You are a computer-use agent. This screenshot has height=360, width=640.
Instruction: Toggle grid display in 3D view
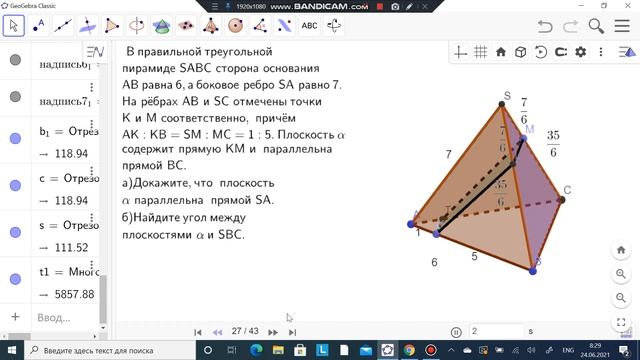[x=480, y=52]
